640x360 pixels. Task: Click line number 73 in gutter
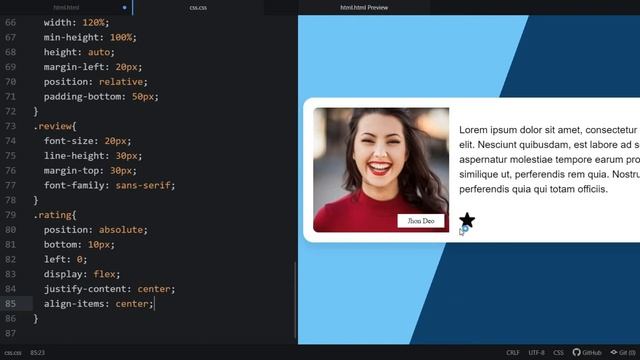pos(11,126)
